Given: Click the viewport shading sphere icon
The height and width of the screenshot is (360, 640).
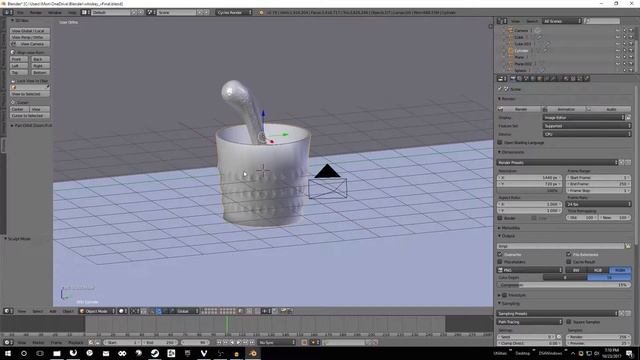Looking at the screenshot, I should pos(122,311).
